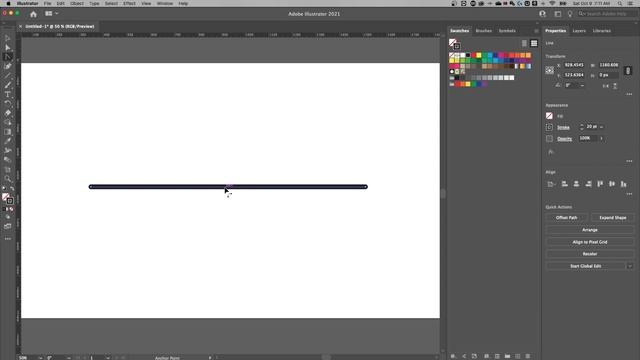Switch to the Brushes tab
640x360 pixels.
pyautogui.click(x=484, y=31)
